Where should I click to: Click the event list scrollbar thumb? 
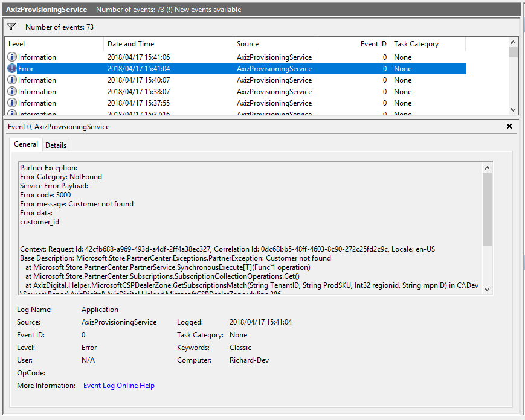click(x=513, y=52)
